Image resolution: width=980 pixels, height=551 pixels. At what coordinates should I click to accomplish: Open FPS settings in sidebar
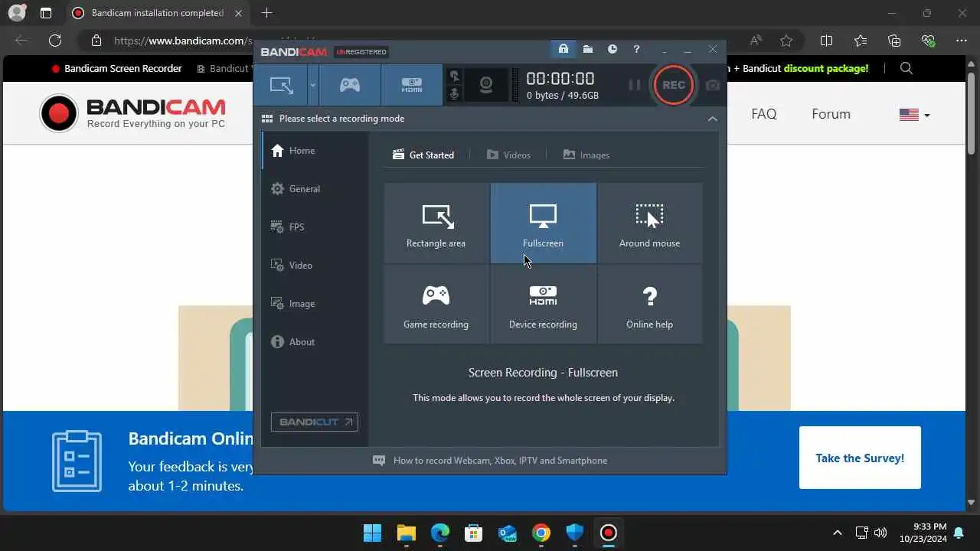pos(315,227)
